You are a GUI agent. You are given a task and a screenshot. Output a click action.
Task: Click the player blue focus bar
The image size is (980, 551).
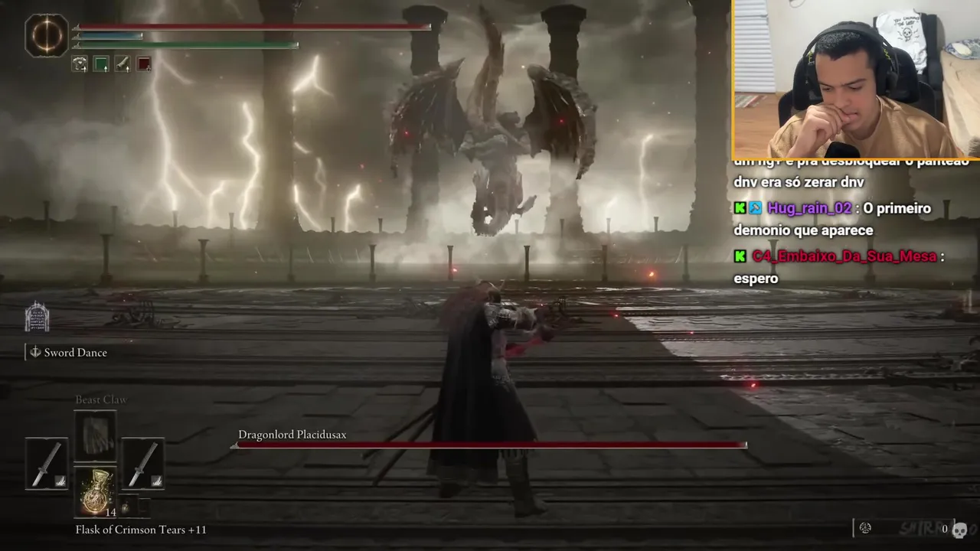point(108,36)
